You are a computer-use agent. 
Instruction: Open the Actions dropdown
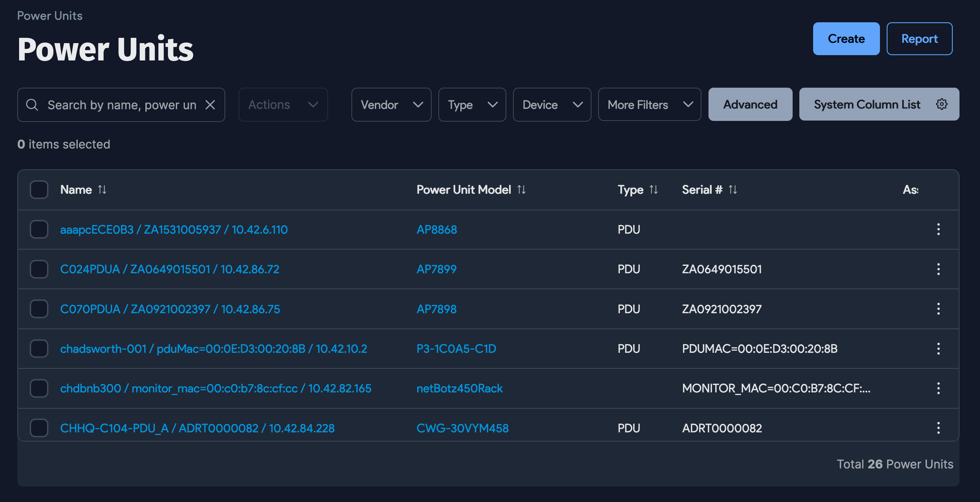point(283,105)
